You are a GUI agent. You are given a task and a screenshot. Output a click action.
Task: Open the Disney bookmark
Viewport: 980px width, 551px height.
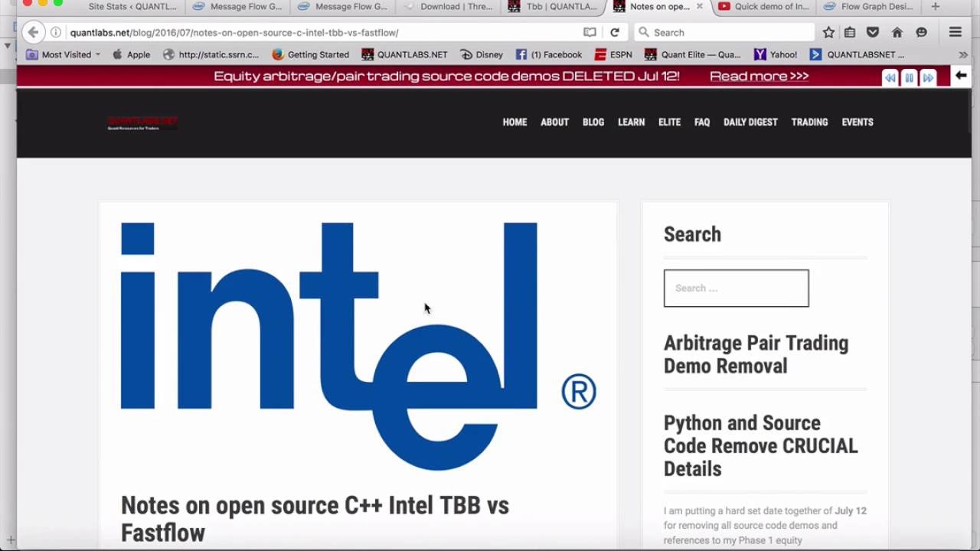(x=481, y=54)
